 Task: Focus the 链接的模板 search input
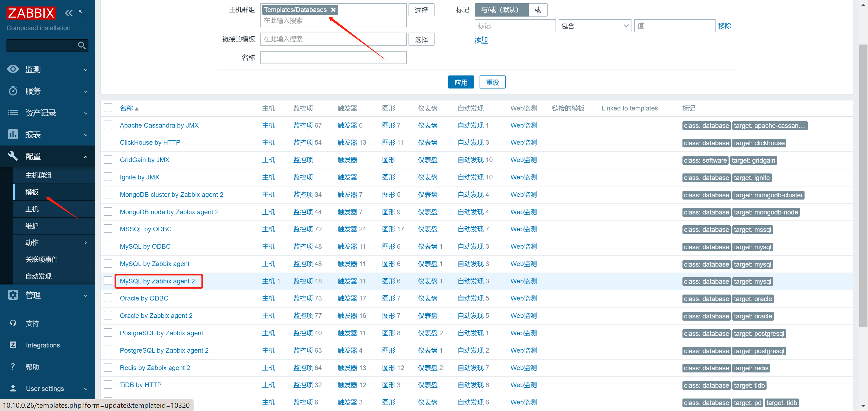tap(333, 39)
